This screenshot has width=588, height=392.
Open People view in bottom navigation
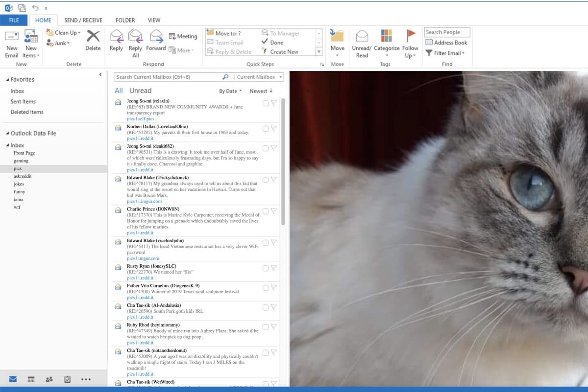49,379
